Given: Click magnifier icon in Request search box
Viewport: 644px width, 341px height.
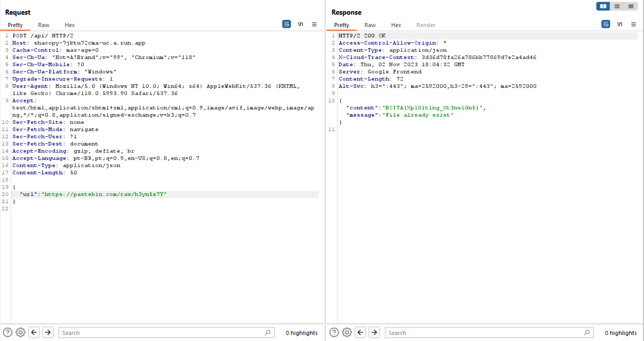Looking at the screenshot, I should click(x=268, y=332).
